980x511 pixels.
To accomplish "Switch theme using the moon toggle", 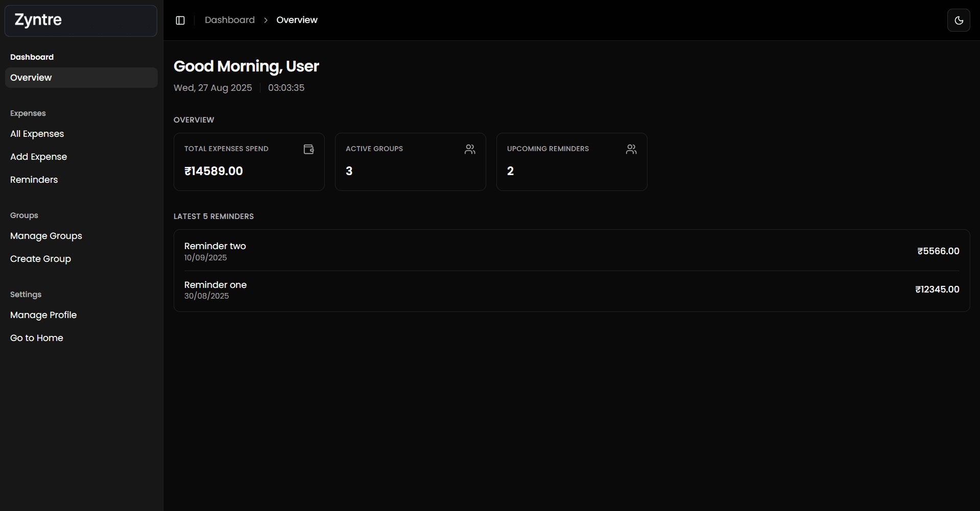I will coord(959,20).
